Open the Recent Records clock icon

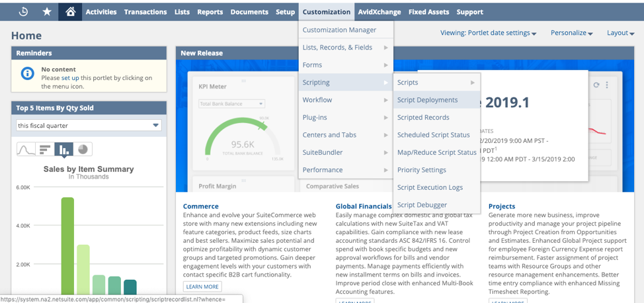click(23, 12)
